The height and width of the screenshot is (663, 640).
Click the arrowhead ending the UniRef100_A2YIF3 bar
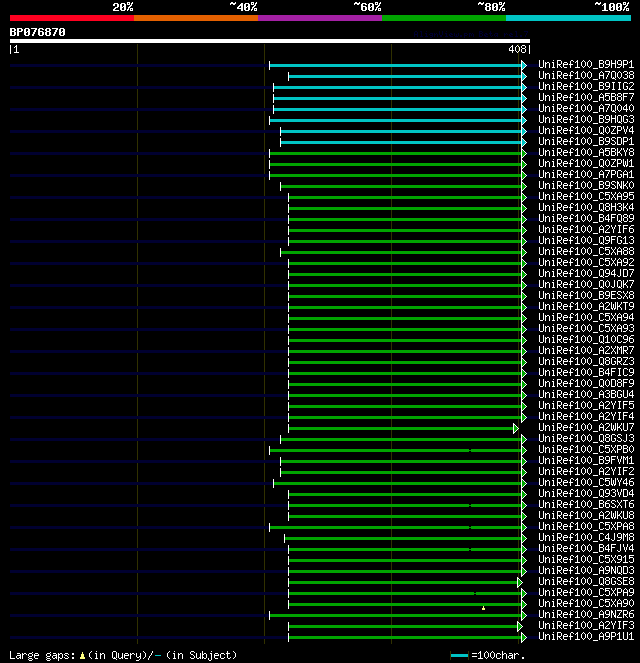pos(520,626)
